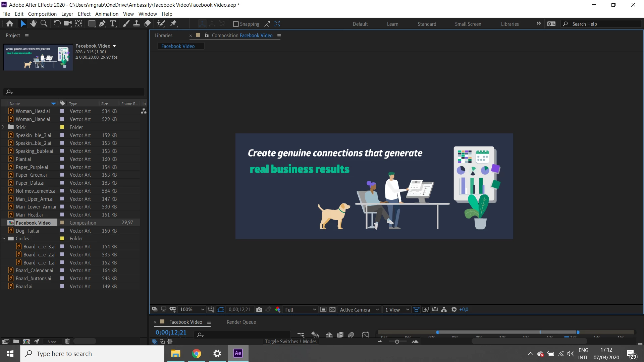Collapse the Circles folder

pos(4,239)
